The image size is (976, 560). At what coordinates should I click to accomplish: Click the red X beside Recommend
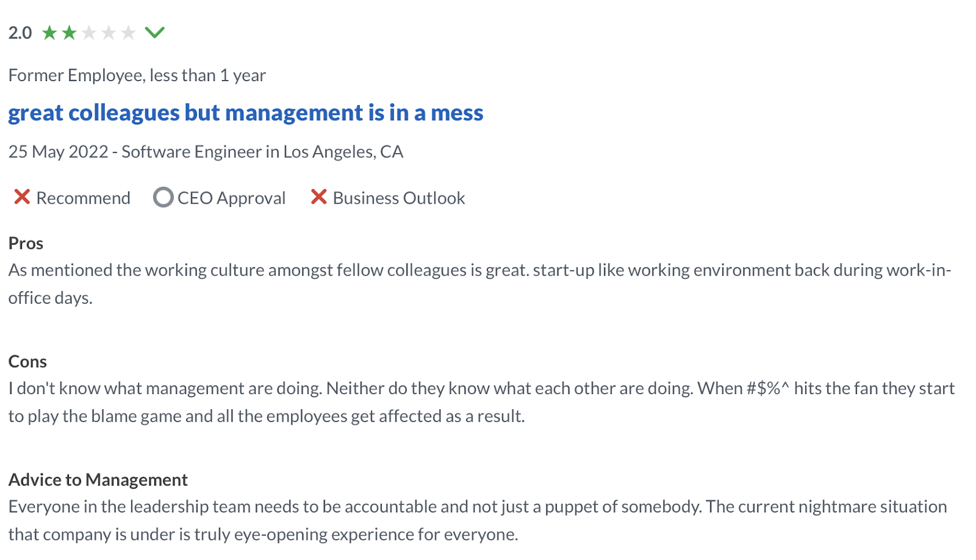tap(22, 197)
